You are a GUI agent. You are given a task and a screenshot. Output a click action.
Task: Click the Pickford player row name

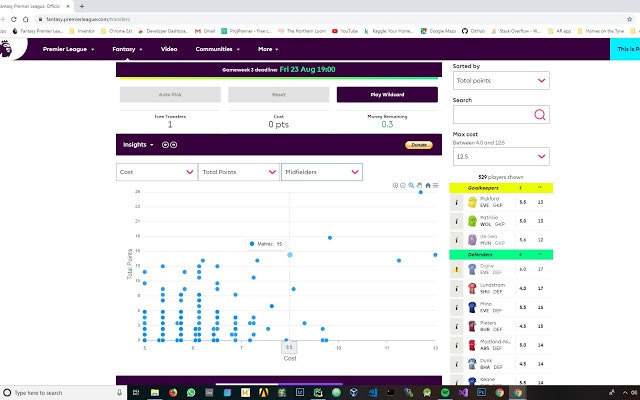click(x=489, y=199)
